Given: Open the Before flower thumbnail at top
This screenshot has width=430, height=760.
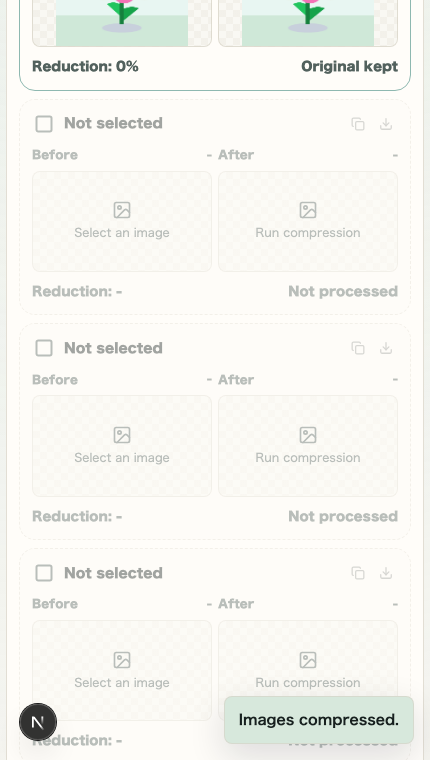Looking at the screenshot, I should tap(122, 23).
